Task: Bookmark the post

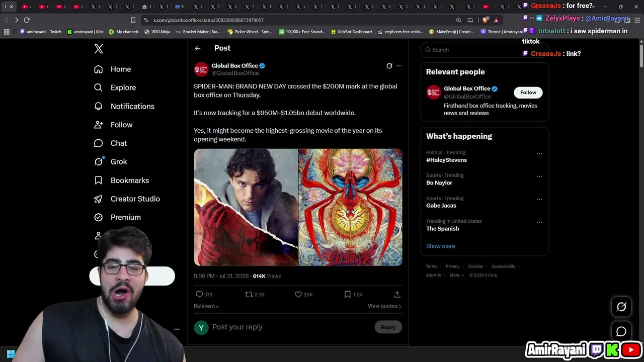Action: point(353,295)
